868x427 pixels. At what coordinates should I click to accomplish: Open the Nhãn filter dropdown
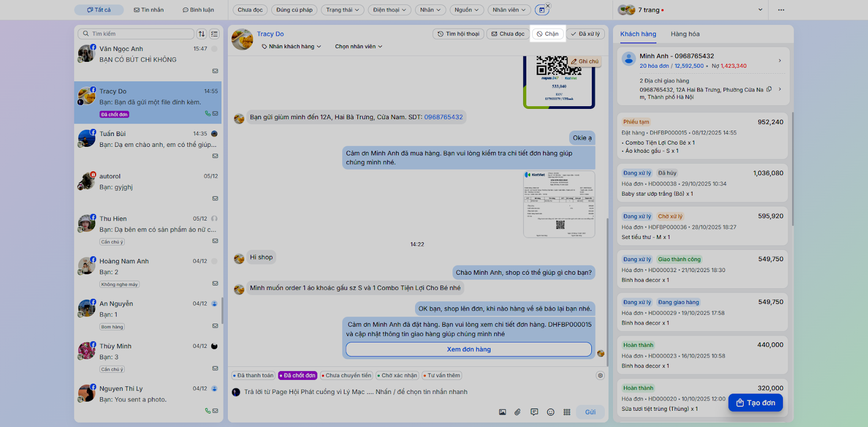(431, 10)
